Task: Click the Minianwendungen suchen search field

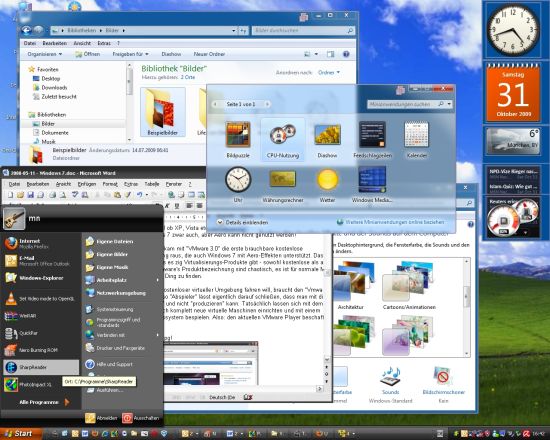Action: (402, 104)
